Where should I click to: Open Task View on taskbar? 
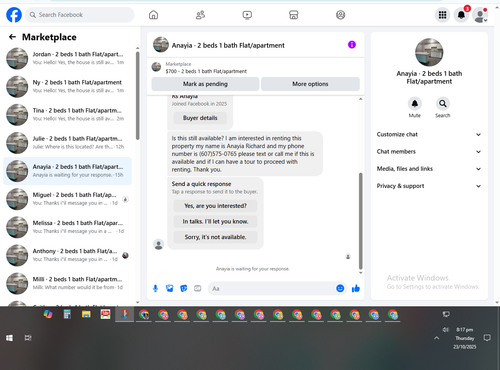tap(28, 338)
